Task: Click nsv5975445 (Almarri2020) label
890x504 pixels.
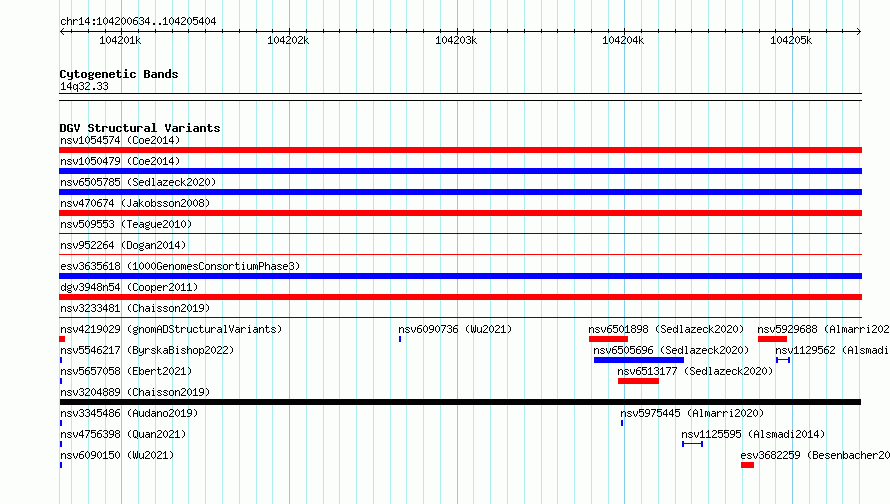Action: pos(692,413)
